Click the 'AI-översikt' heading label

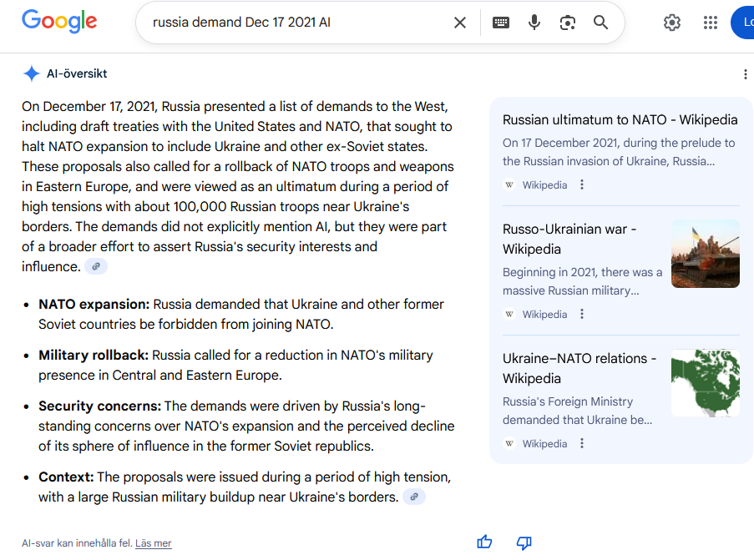(x=77, y=73)
